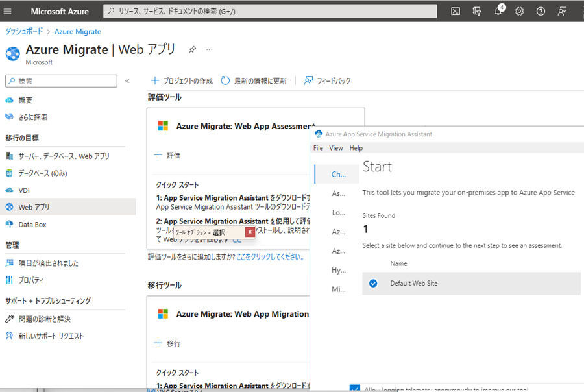Open the Azure portal hamburger menu

click(x=7, y=11)
